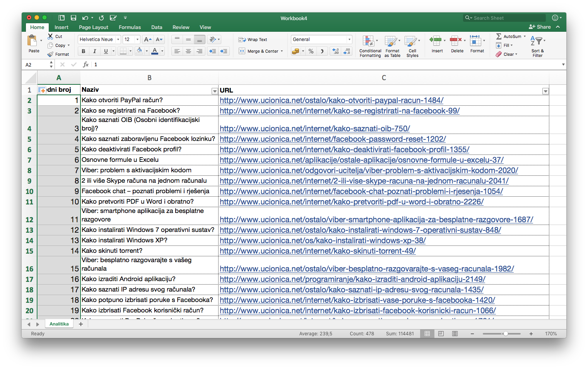Click the AutoSum sigma icon

[499, 36]
